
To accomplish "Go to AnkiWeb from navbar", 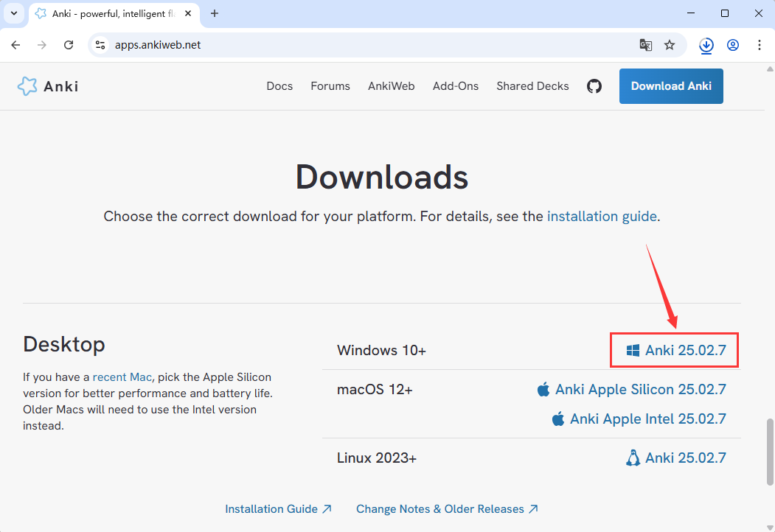I will coord(392,86).
